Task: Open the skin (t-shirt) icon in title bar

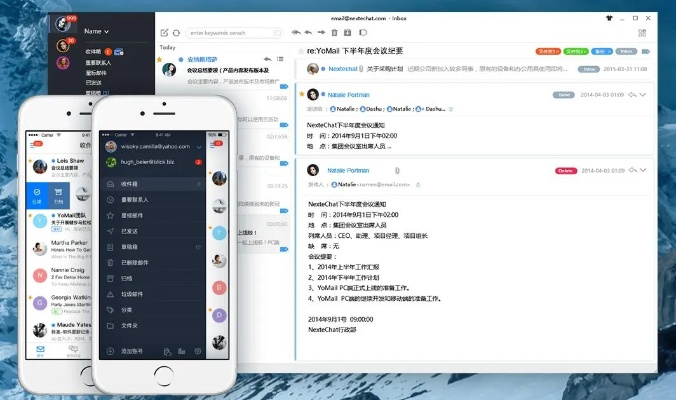Action: point(609,18)
